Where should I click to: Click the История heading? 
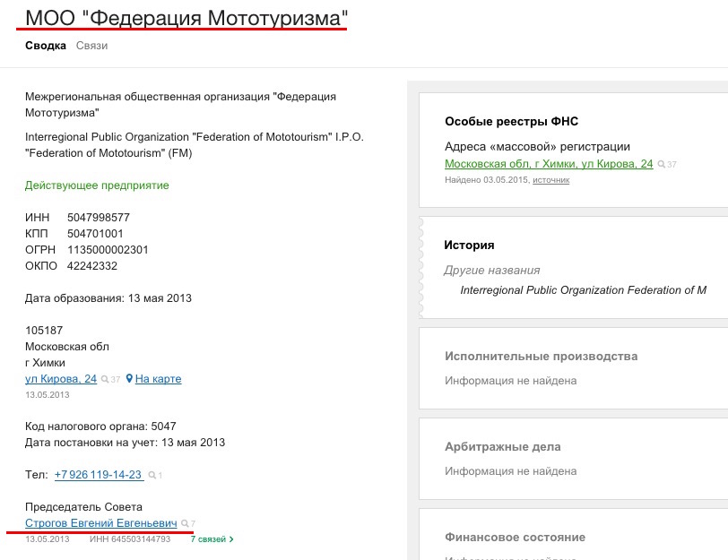tap(469, 245)
